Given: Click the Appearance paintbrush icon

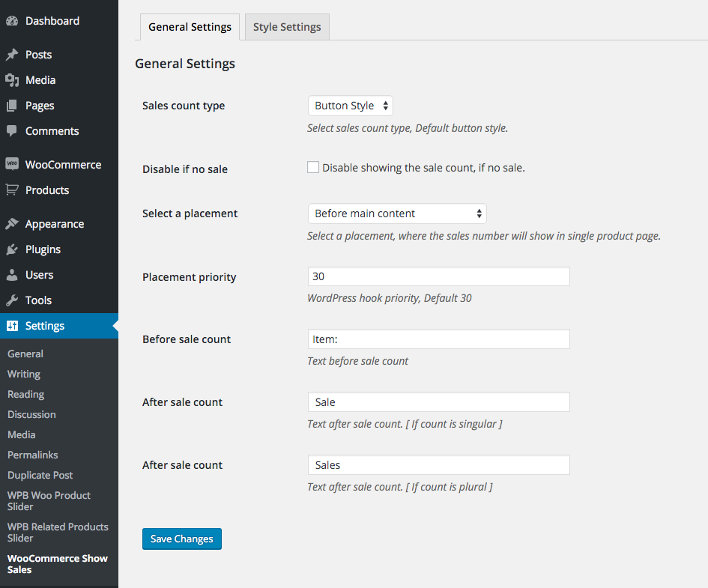Looking at the screenshot, I should click(12, 224).
